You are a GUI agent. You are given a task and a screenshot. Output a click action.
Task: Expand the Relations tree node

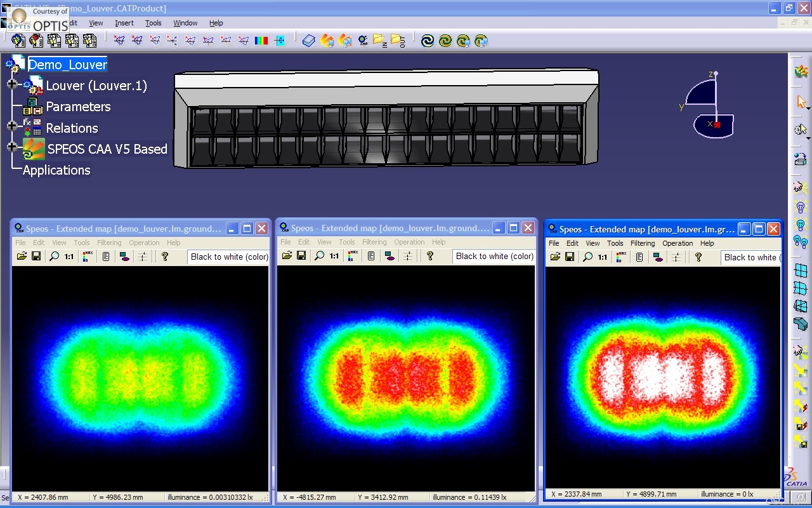click(11, 126)
